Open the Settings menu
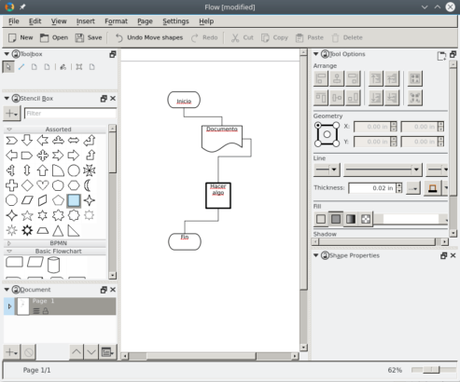 176,21
